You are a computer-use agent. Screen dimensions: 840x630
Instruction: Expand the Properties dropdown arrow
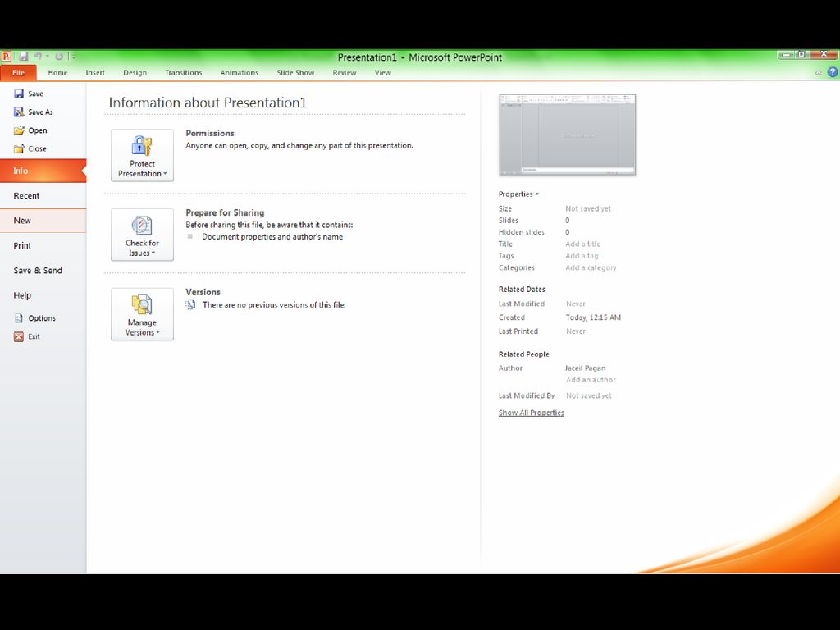[537, 194]
